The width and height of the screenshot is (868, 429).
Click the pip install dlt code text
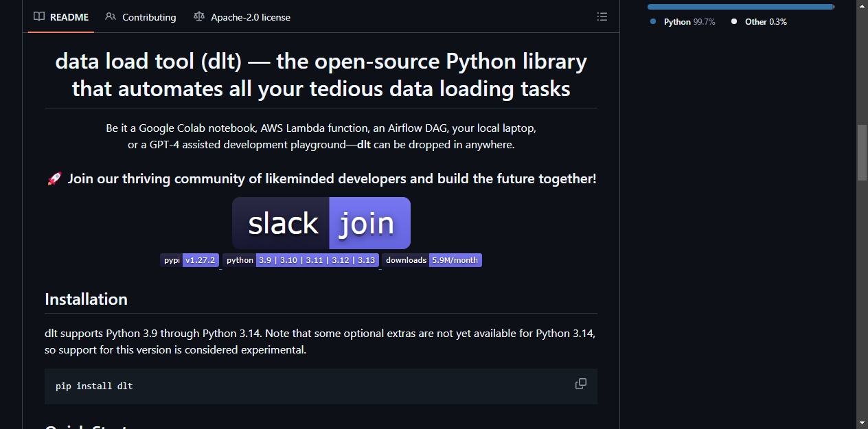pos(94,386)
